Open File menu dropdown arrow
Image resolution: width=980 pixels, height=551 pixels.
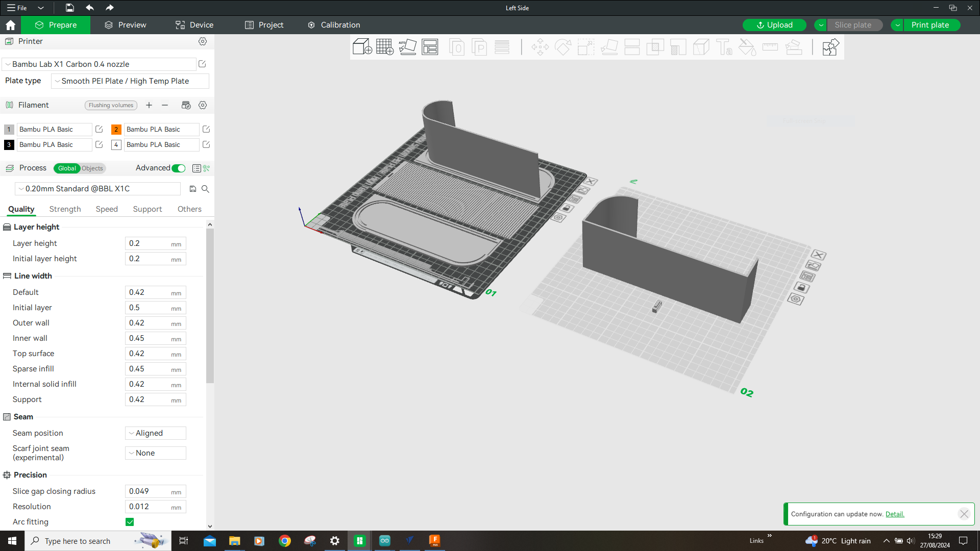click(x=41, y=8)
